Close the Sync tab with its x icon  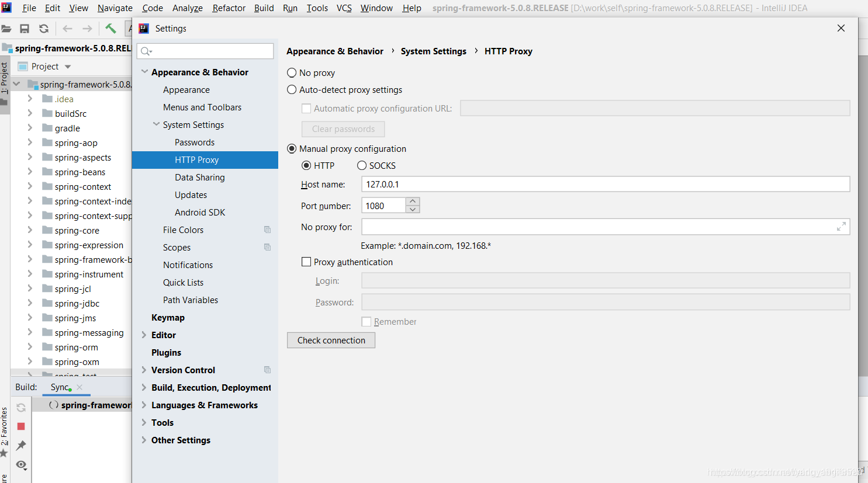[79, 387]
